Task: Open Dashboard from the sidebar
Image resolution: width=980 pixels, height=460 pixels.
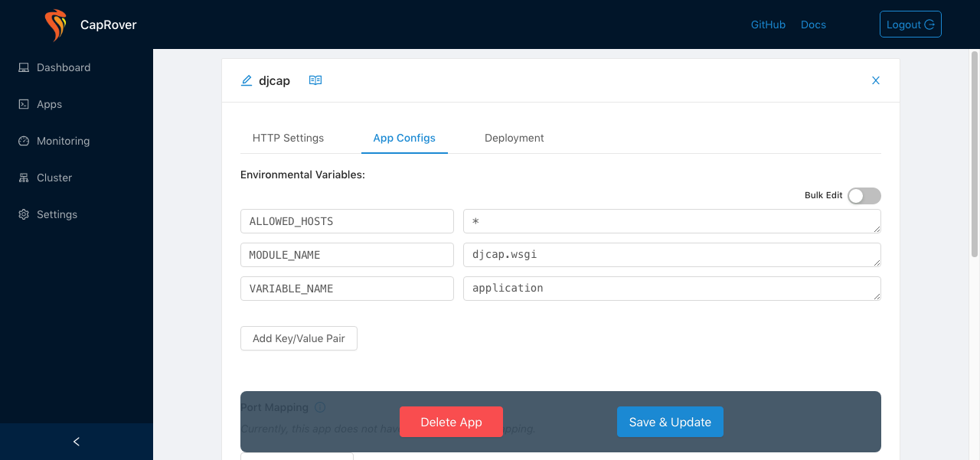Action: click(x=64, y=67)
